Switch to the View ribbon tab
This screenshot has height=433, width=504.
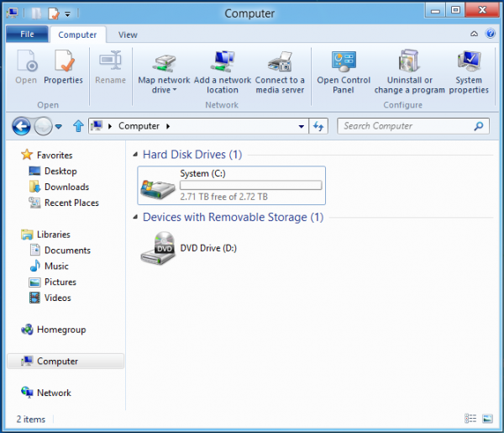point(128,34)
